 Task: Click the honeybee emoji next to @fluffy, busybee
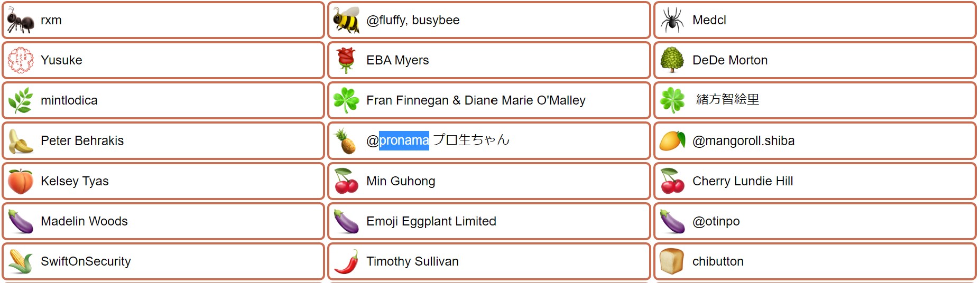pyautogui.click(x=346, y=21)
